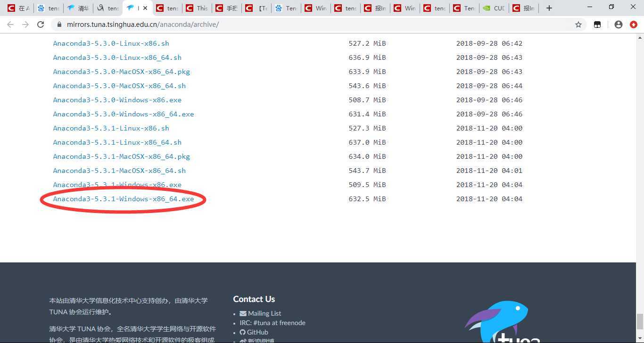Click the scrollbar down arrow

click(640, 339)
